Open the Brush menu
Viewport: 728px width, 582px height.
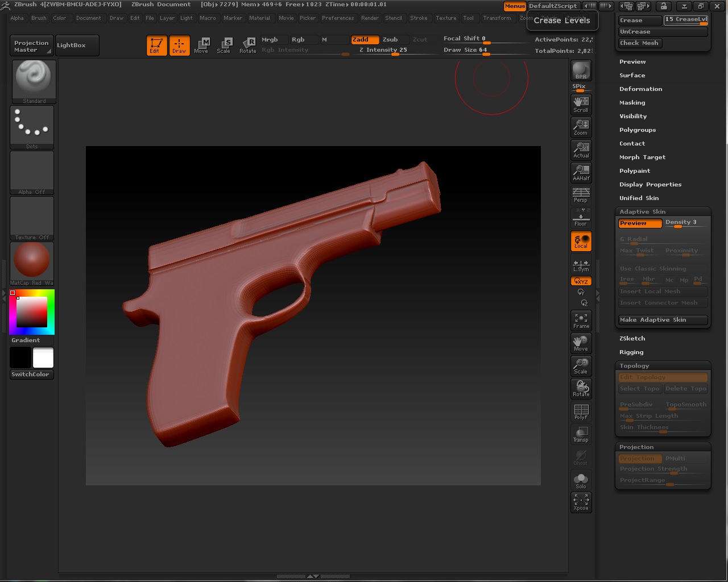[x=39, y=18]
